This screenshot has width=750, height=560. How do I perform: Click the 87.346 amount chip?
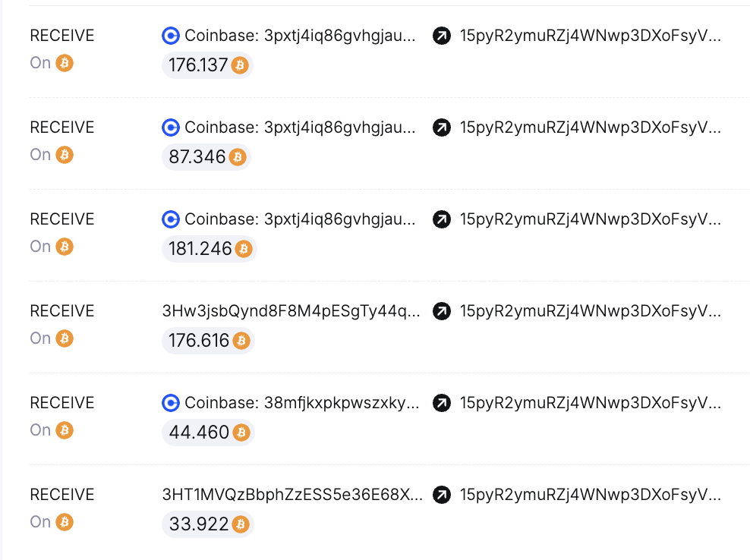point(206,158)
